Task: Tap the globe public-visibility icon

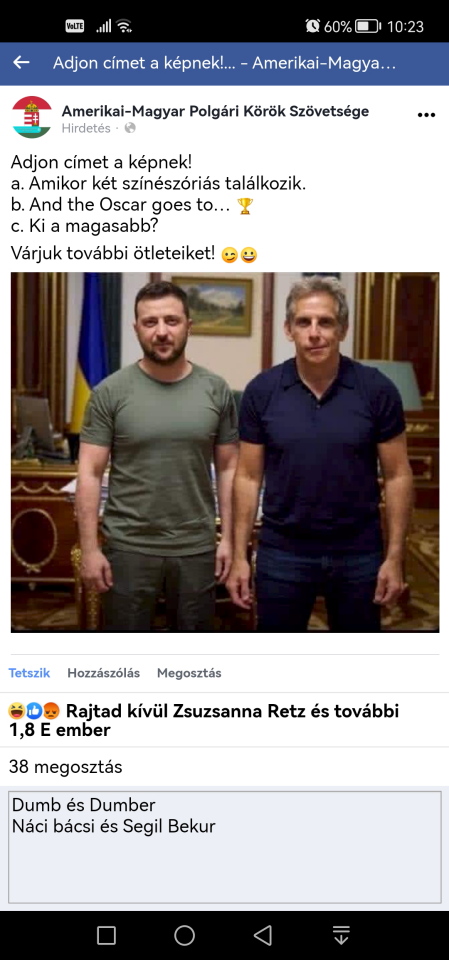Action: [x=130, y=129]
